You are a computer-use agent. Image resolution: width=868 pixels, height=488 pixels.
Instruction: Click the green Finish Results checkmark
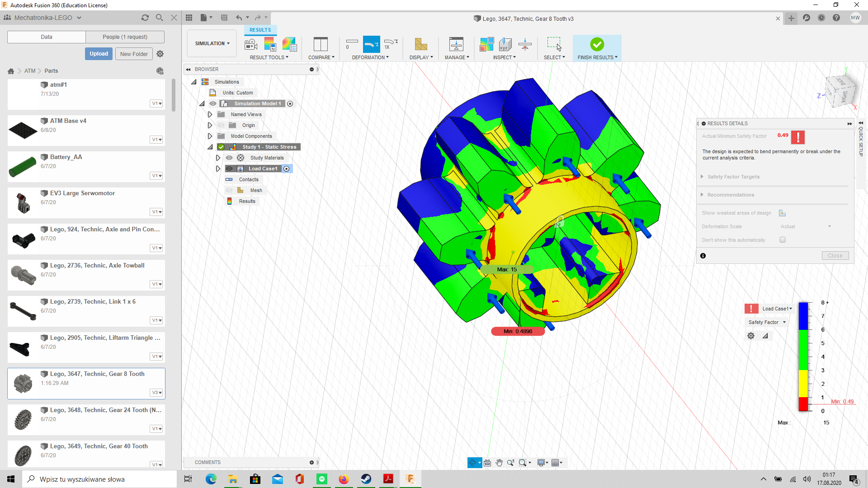(597, 44)
